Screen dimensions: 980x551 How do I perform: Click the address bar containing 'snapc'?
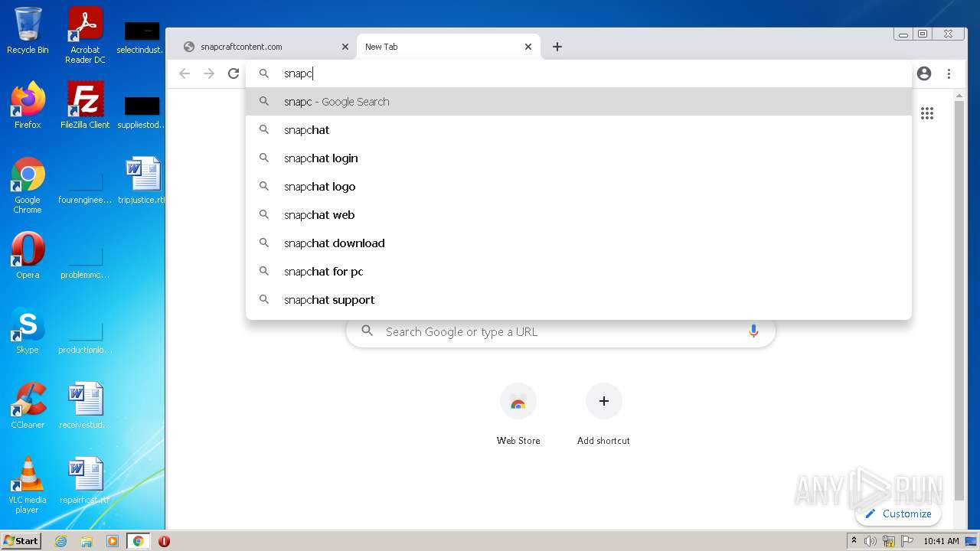point(579,73)
